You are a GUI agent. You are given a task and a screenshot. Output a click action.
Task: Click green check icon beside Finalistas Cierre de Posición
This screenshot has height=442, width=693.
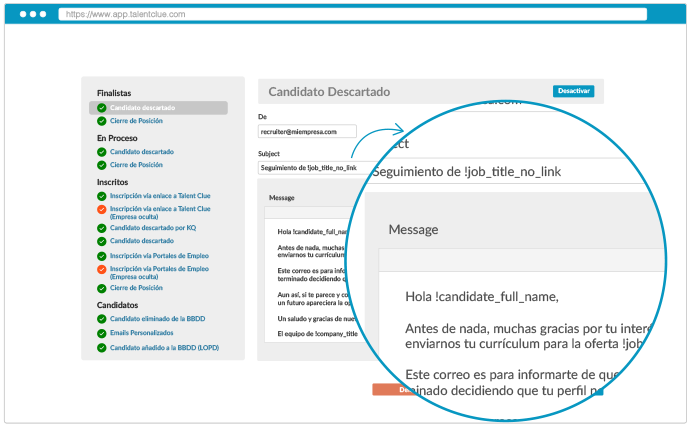(x=102, y=121)
